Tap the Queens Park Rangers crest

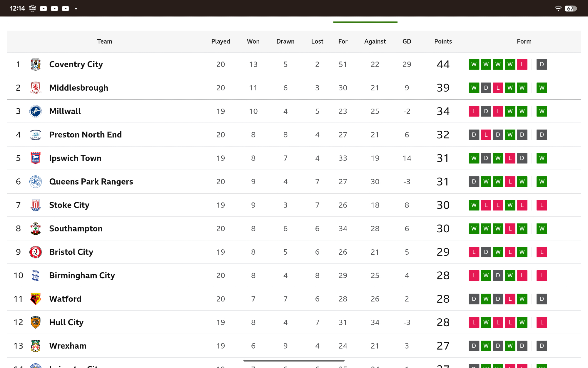click(36, 182)
